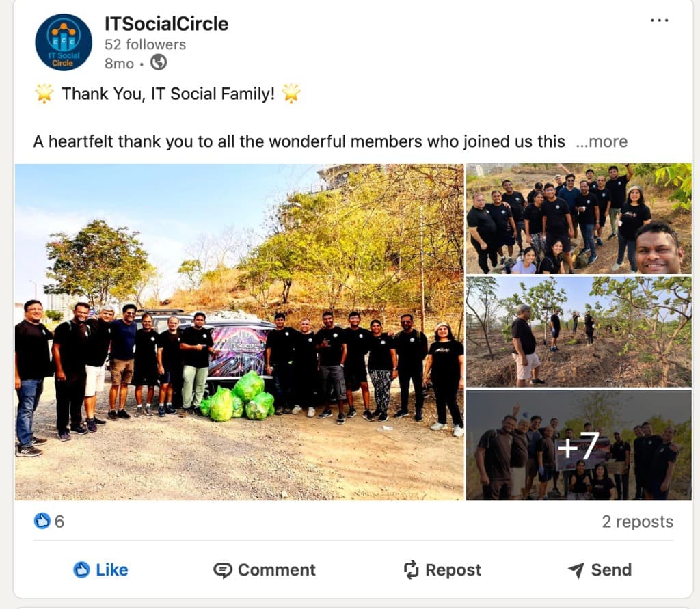Viewport: 700px width, 609px height.
Task: Click the blue like reaction icon near count
Action: click(x=42, y=521)
